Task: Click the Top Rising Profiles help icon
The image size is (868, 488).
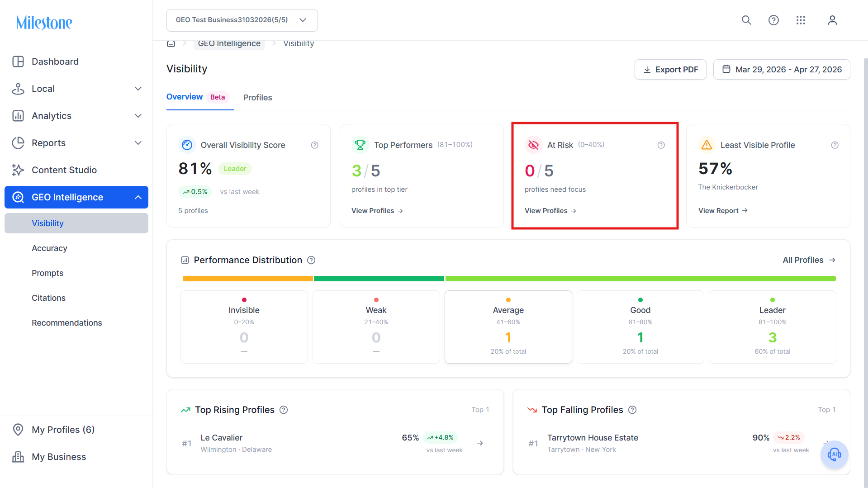Action: coord(284,410)
